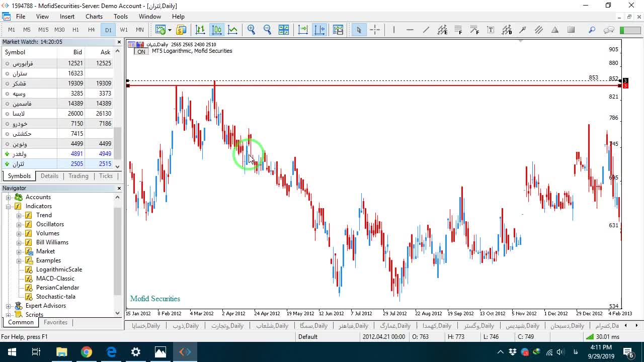Click the ON button on chart
Viewport: 644px width, 362px height.
tap(141, 51)
